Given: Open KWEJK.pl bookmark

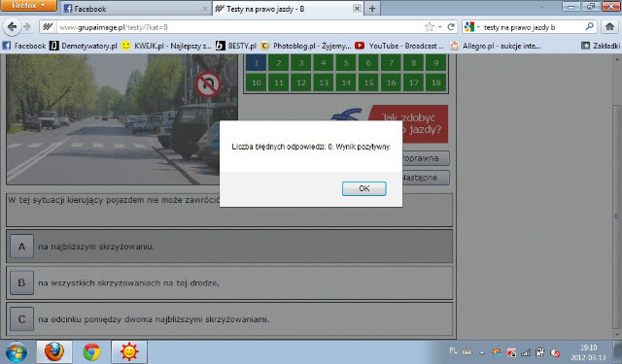Looking at the screenshot, I should pyautogui.click(x=166, y=46).
